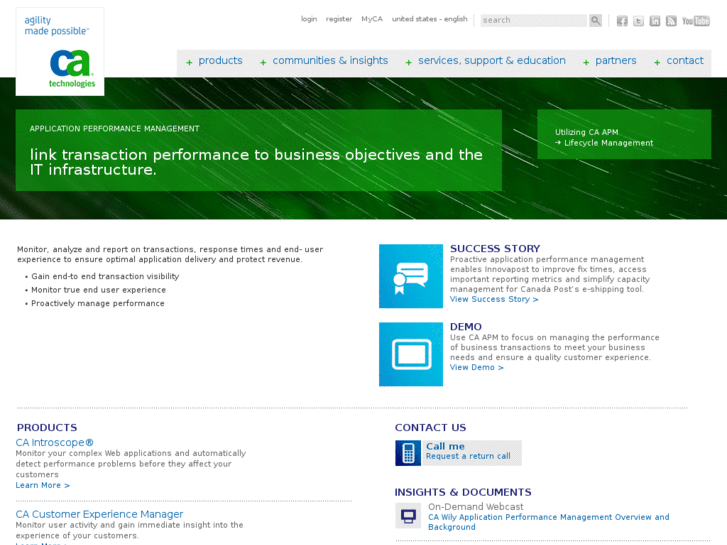
Task: Click 'agility made possible' tagline
Action: click(57, 26)
